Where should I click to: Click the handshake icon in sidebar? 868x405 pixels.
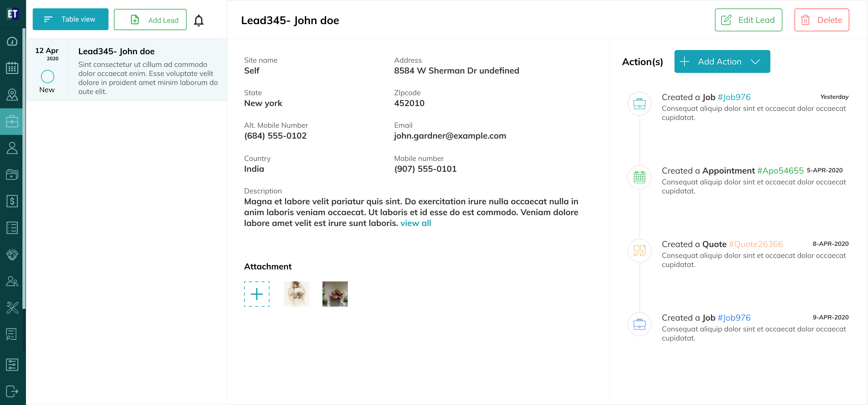[12, 254]
